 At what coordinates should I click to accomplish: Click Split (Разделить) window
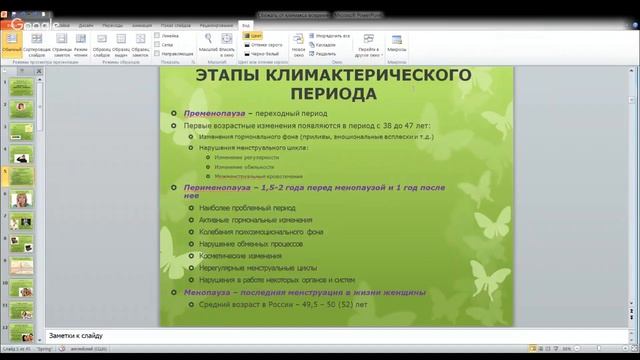(322, 54)
